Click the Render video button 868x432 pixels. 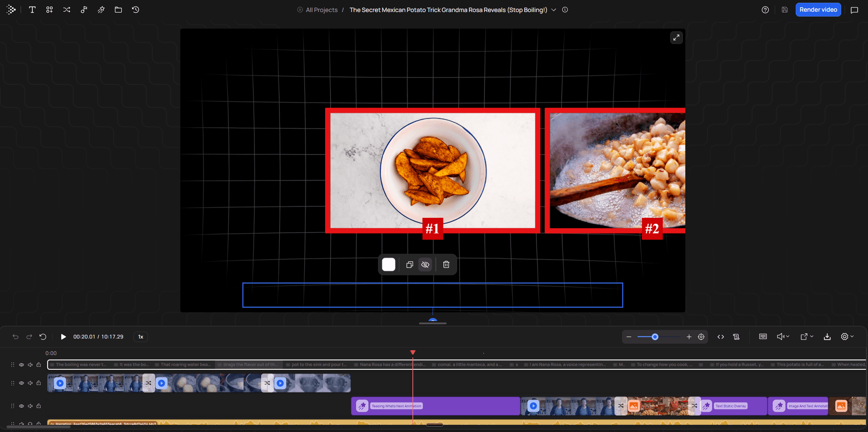(x=818, y=10)
